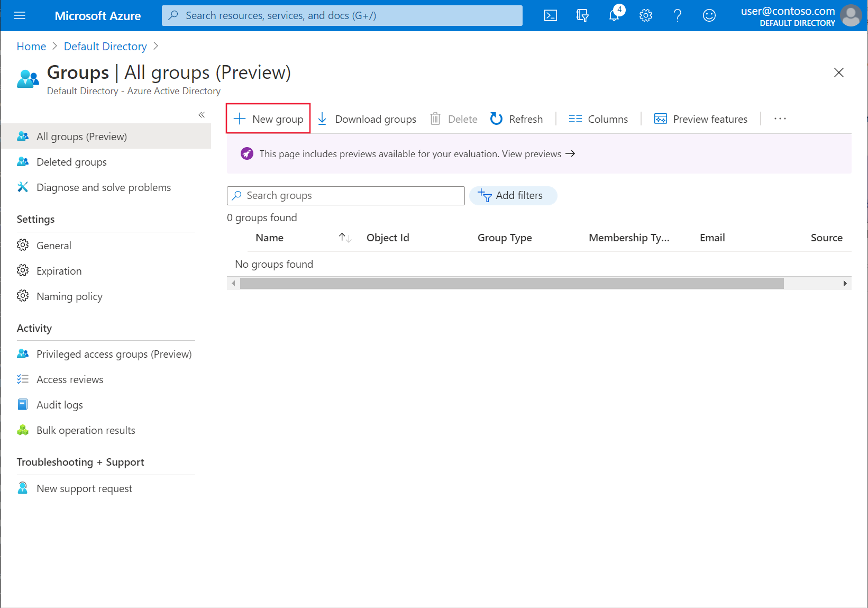Open the help question mark panel
This screenshot has height=608, width=868.
pos(677,15)
